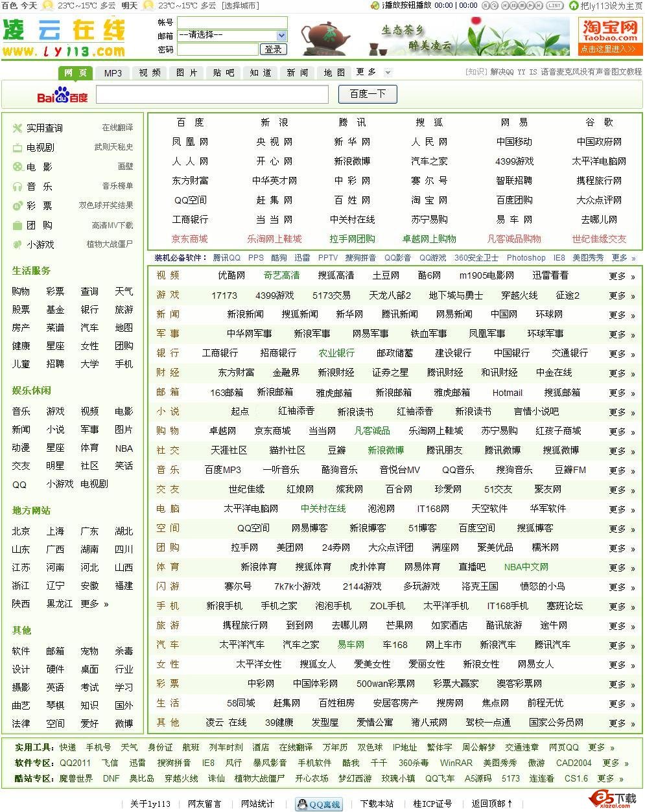Click the music player icon before 播放按钮播放
The width and height of the screenshot is (645, 812).
tap(375, 5)
